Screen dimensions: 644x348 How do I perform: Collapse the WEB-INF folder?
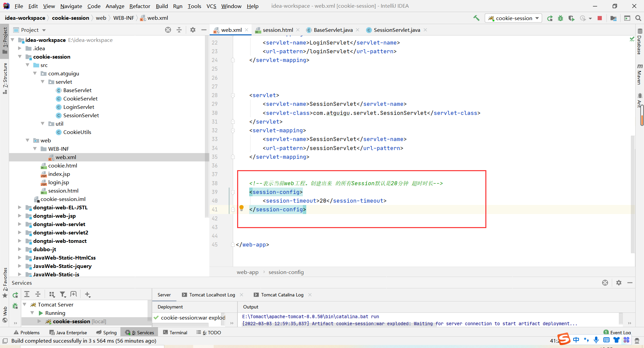(35, 149)
